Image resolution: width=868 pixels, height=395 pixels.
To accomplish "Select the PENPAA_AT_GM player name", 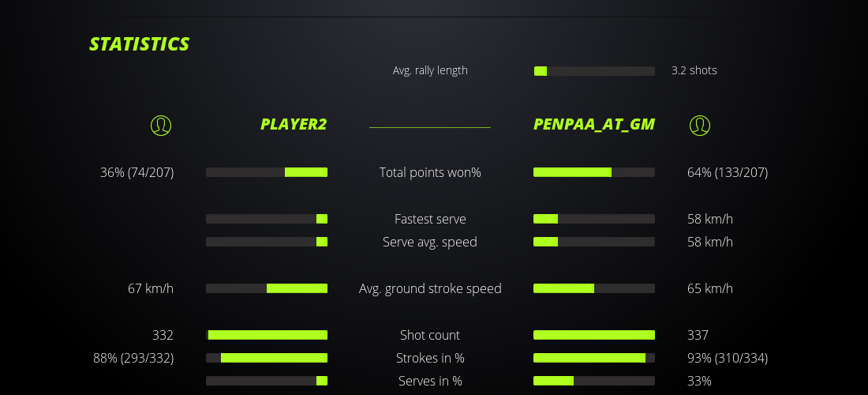I will pyautogui.click(x=594, y=124).
